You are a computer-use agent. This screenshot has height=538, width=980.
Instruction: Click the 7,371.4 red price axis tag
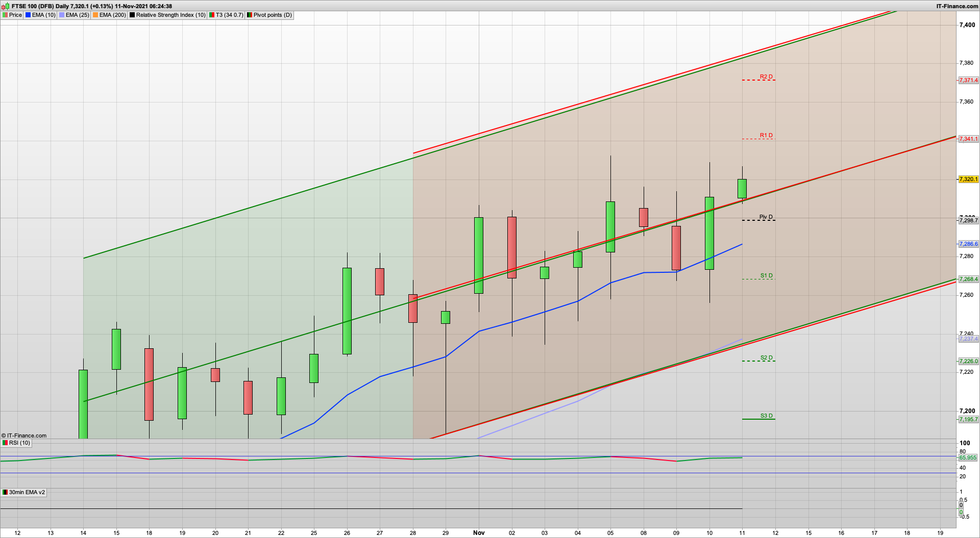tap(968, 81)
